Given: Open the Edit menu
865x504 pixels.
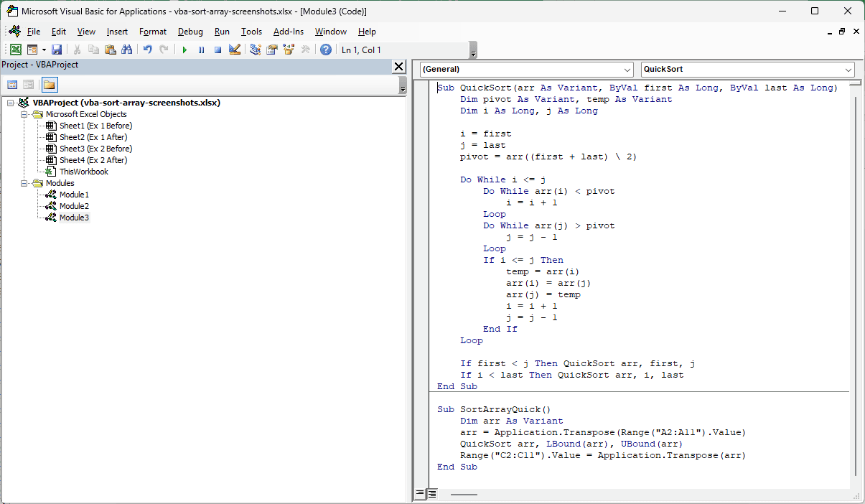Looking at the screenshot, I should pyautogui.click(x=59, y=32).
